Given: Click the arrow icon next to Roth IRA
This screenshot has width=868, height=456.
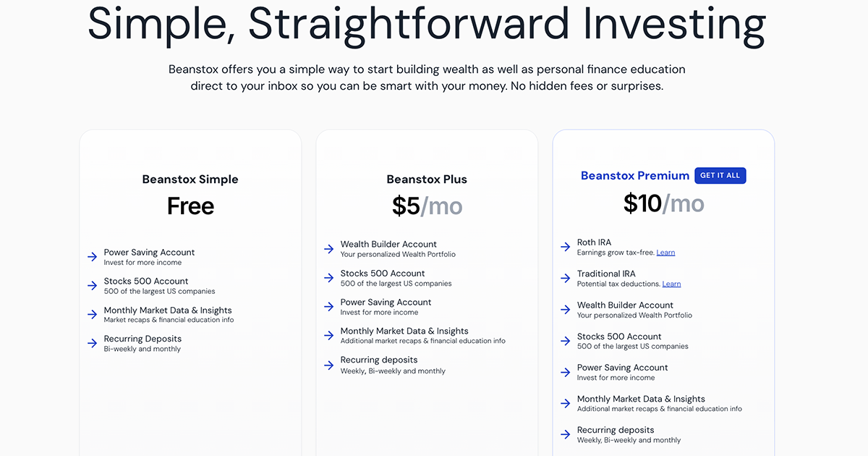Looking at the screenshot, I should pyautogui.click(x=565, y=247).
